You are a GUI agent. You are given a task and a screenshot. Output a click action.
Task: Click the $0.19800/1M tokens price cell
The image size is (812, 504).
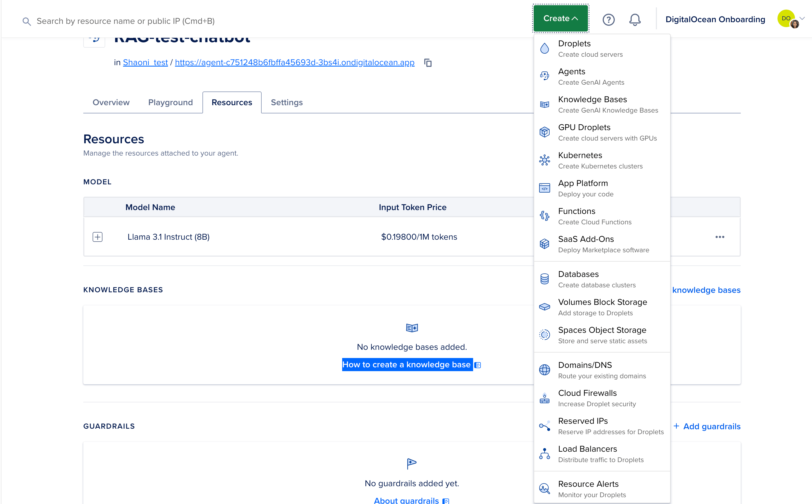point(419,237)
